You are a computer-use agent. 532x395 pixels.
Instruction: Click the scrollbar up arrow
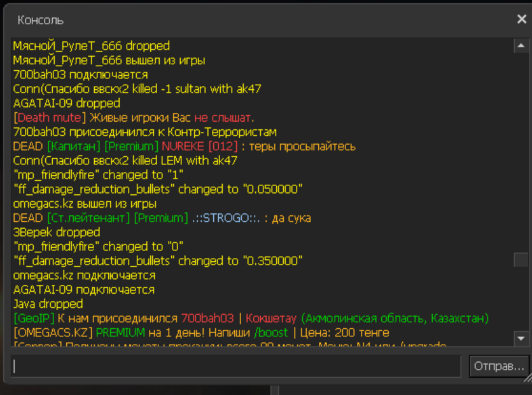pos(521,47)
